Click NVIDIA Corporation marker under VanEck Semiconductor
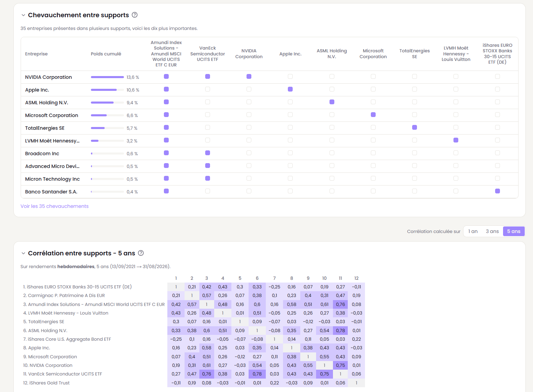Image resolution: width=533 pixels, height=392 pixels. [208, 76]
